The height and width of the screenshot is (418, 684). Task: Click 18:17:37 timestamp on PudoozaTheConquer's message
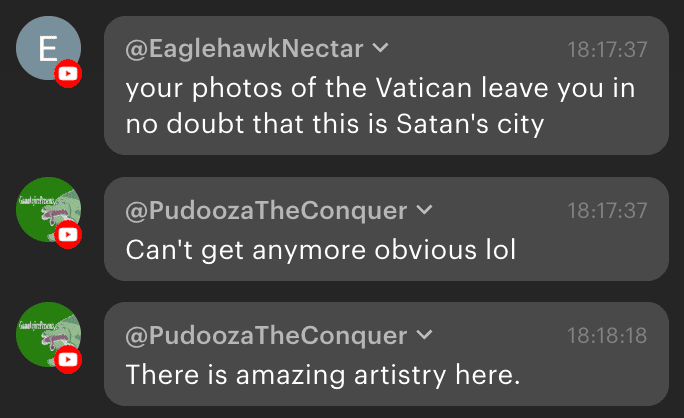(607, 211)
